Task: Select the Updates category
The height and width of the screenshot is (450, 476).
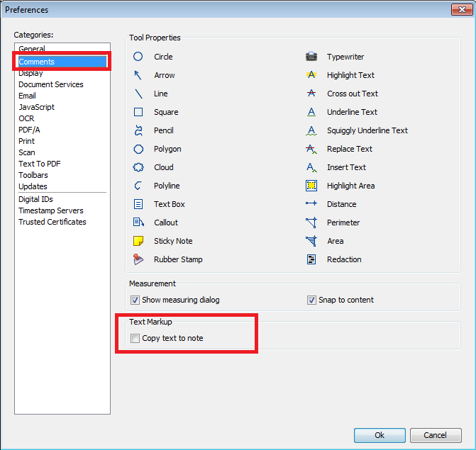Action: point(33,186)
